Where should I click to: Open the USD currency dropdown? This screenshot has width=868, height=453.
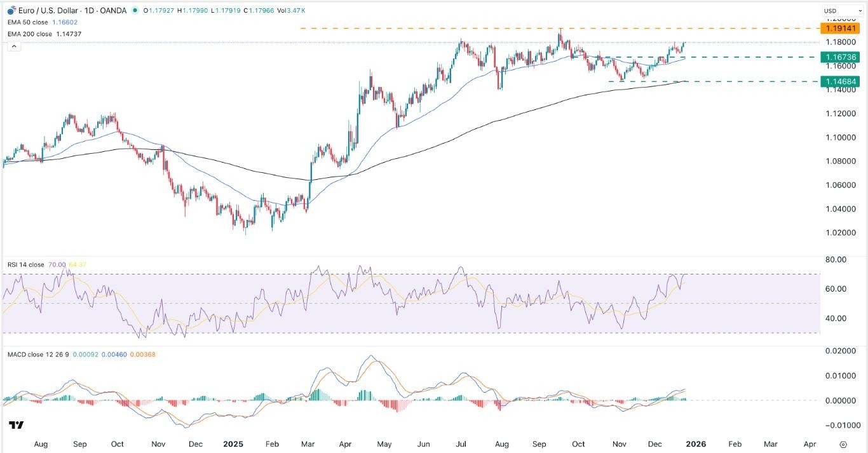click(x=834, y=11)
